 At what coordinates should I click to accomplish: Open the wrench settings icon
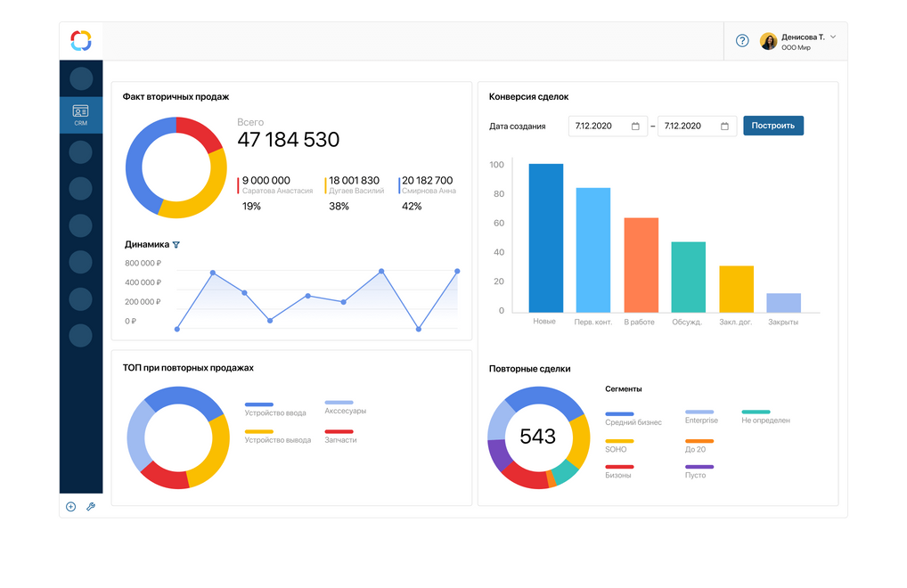tap(91, 507)
